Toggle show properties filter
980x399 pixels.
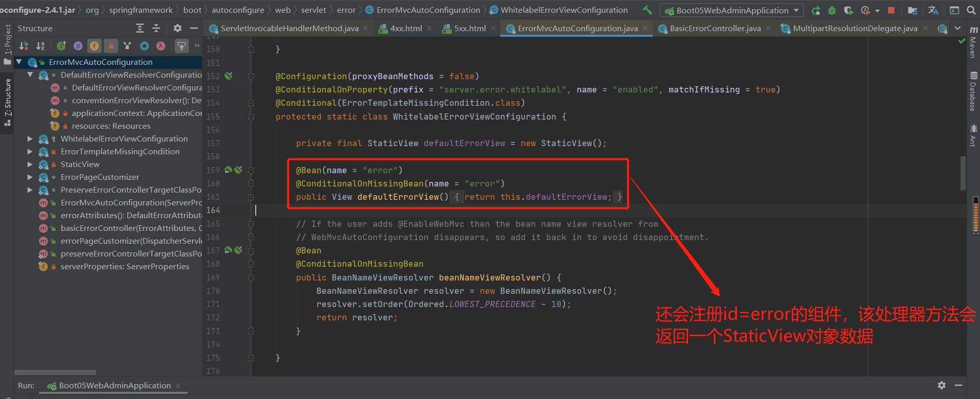78,46
